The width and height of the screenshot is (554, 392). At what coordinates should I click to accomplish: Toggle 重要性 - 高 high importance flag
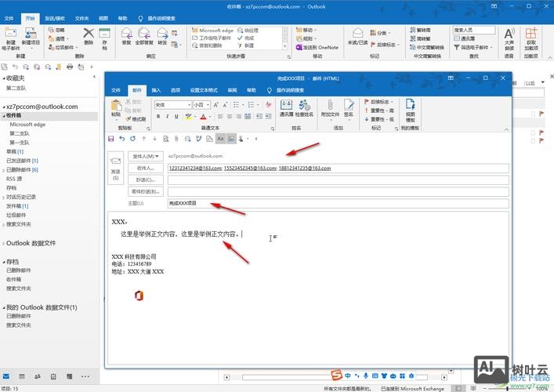tap(383, 110)
